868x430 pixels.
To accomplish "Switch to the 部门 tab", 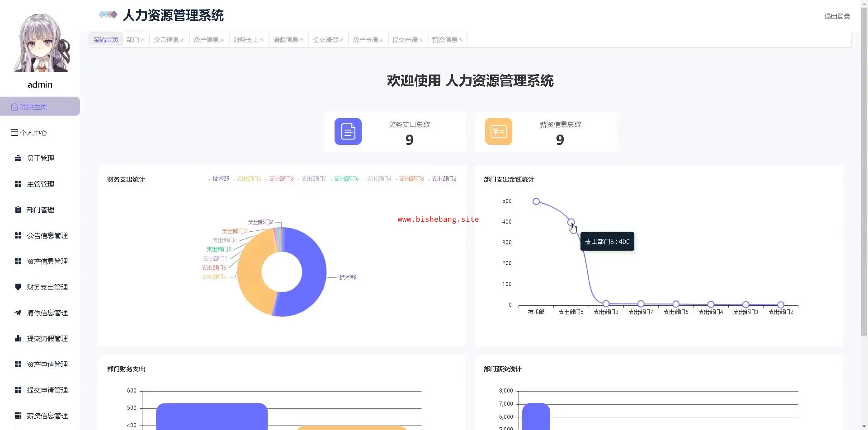I will point(133,40).
